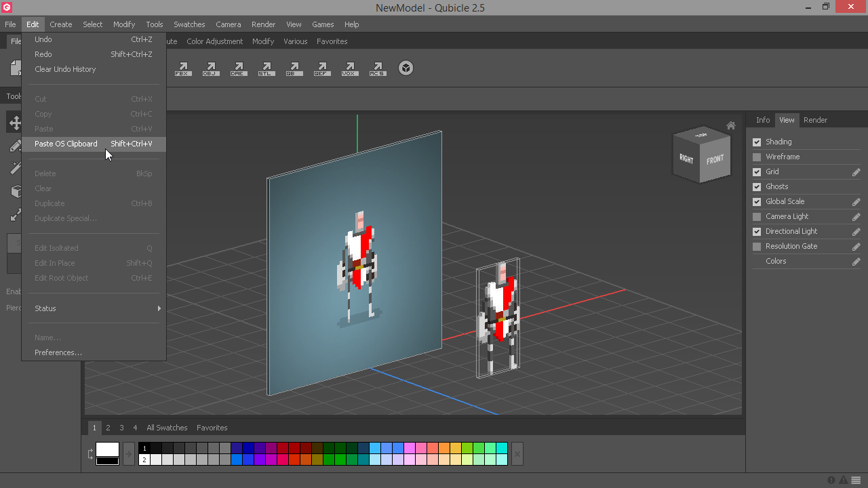Edit Grid settings with the pencil icon
Viewport: 868px width, 488px height.
[x=856, y=172]
